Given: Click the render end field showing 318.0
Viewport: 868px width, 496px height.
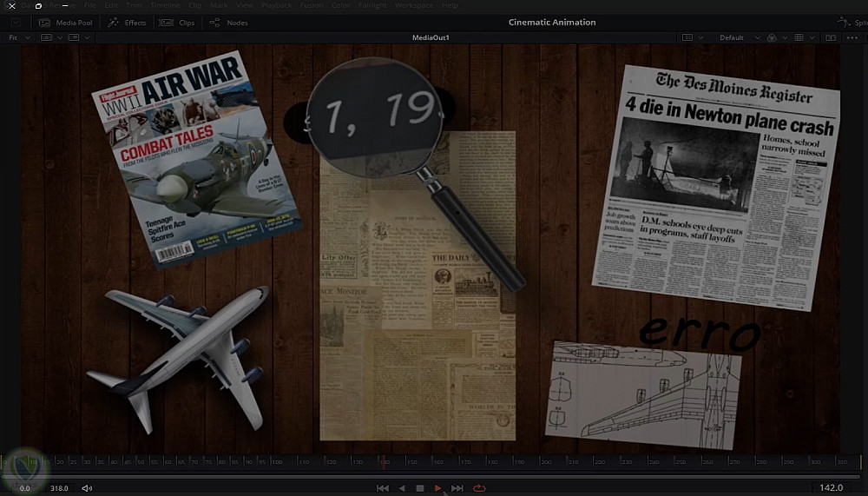Looking at the screenshot, I should [x=59, y=488].
